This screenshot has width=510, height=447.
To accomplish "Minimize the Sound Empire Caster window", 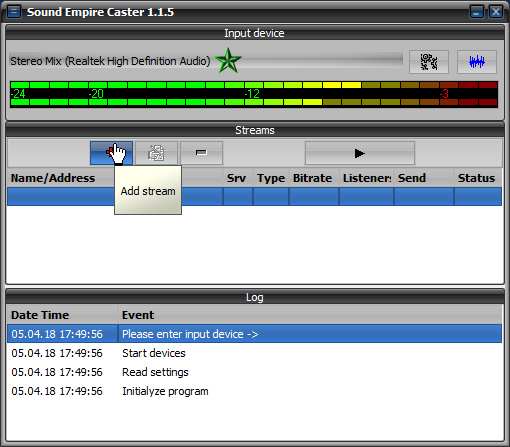I will 477,12.
